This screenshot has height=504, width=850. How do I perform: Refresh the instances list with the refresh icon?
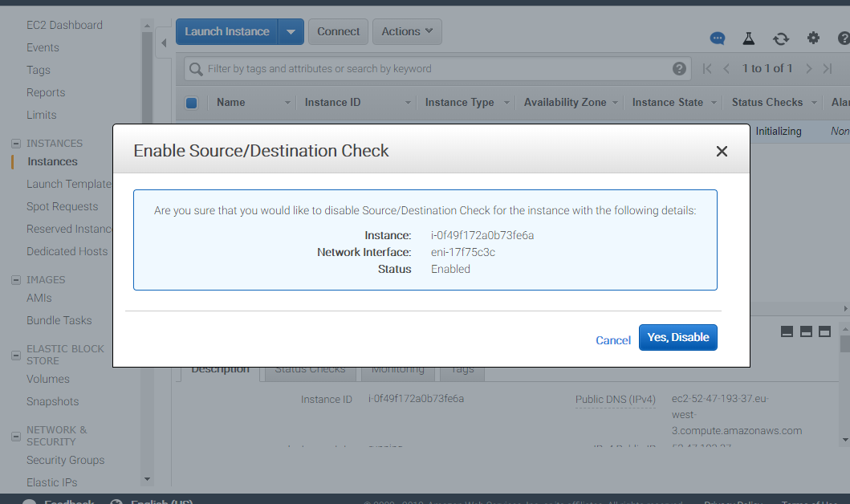point(780,38)
